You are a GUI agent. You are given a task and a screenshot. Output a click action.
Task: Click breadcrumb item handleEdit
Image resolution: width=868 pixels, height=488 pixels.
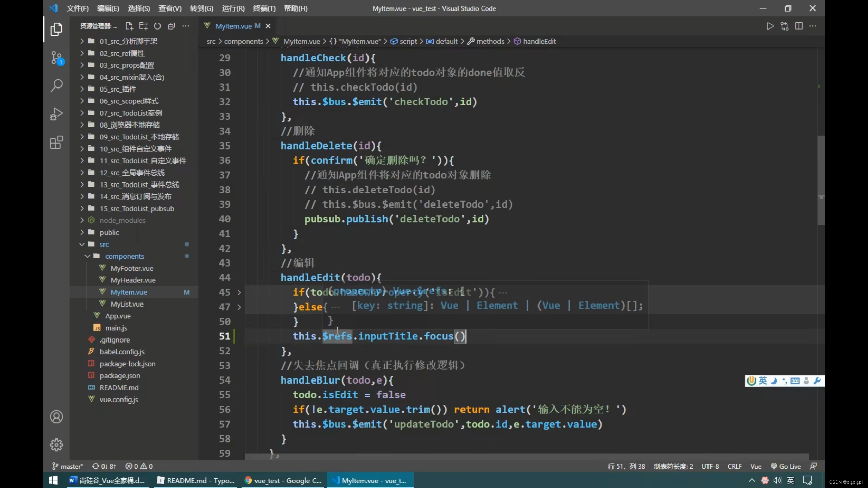[539, 41]
